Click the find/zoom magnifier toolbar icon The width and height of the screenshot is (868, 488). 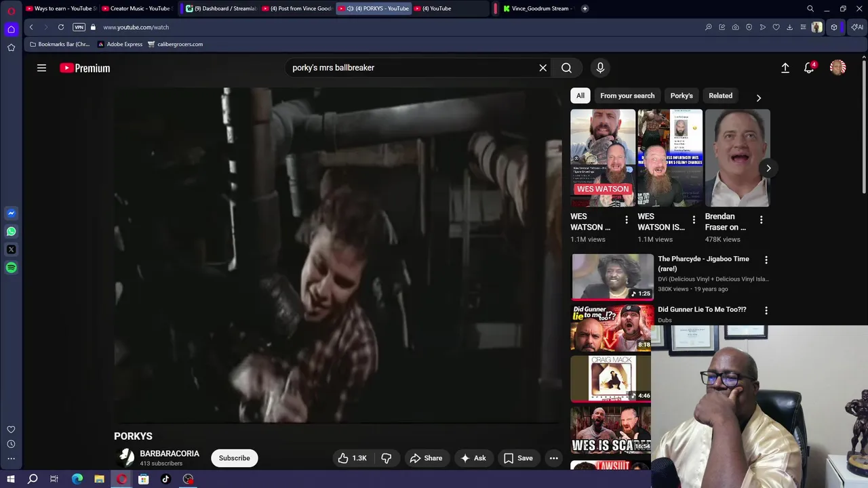pos(709,27)
